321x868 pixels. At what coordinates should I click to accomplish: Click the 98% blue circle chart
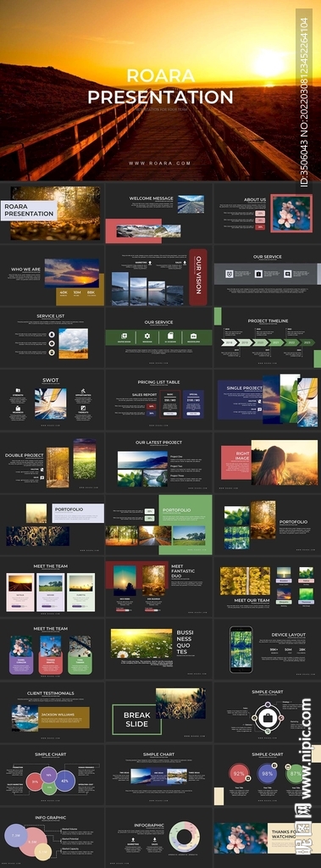click(268, 773)
